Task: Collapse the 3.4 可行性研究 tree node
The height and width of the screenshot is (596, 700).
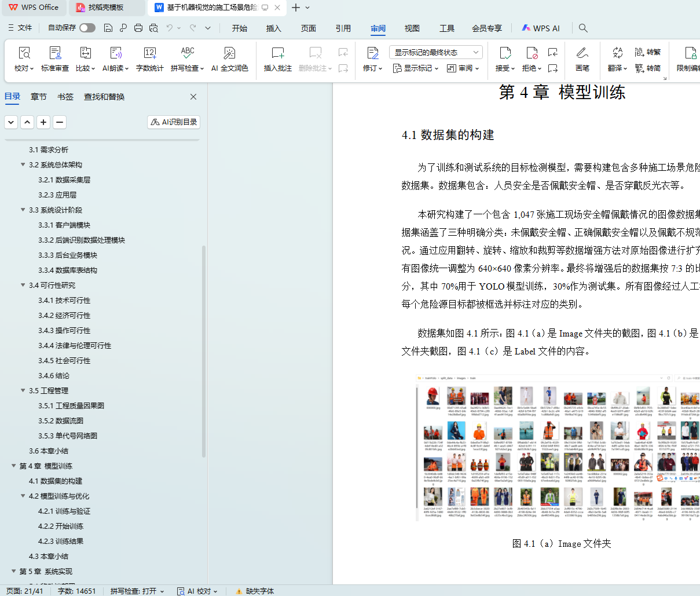Action: click(x=23, y=285)
